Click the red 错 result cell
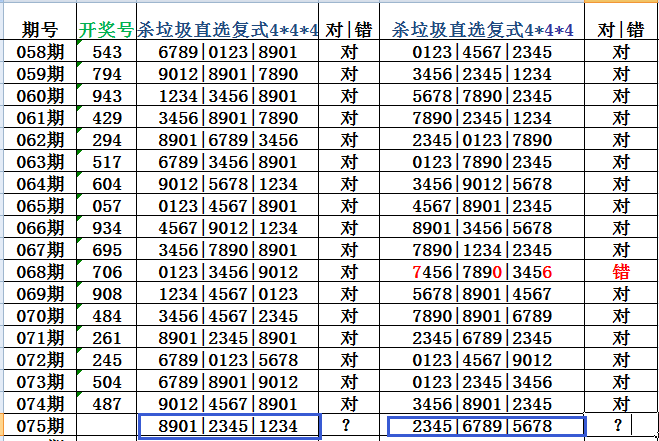The width and height of the screenshot is (659, 441). click(621, 271)
